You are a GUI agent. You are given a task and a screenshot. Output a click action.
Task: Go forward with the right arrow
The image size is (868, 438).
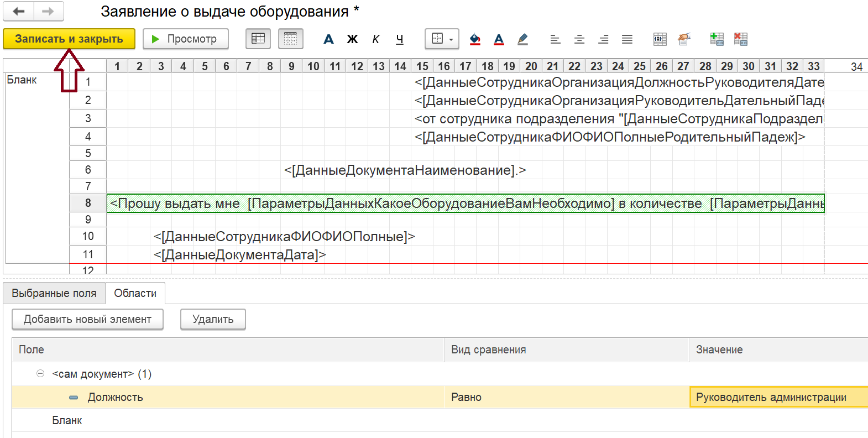point(49,11)
